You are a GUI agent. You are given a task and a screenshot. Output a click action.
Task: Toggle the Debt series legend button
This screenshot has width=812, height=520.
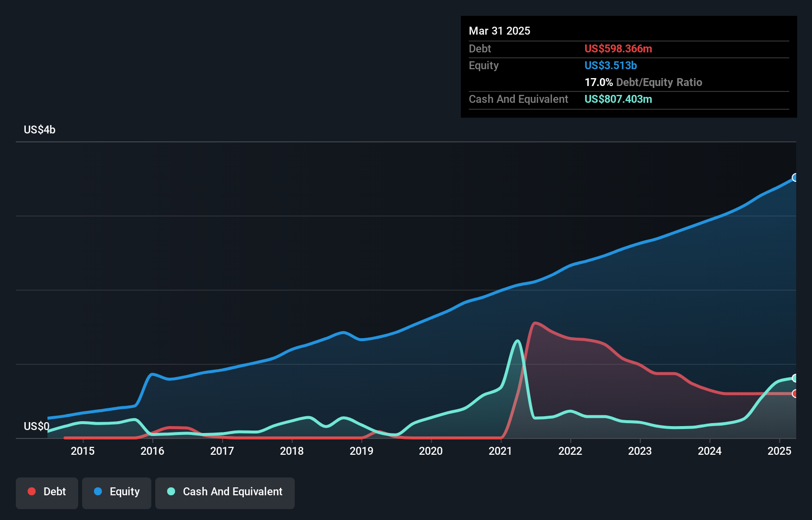(47, 493)
